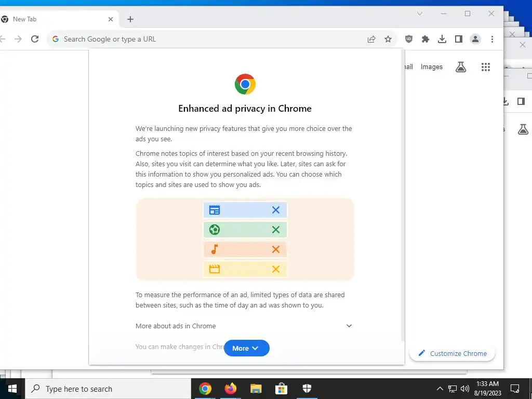Click the green sports topic X
Image resolution: width=532 pixels, height=399 pixels.
tap(276, 230)
